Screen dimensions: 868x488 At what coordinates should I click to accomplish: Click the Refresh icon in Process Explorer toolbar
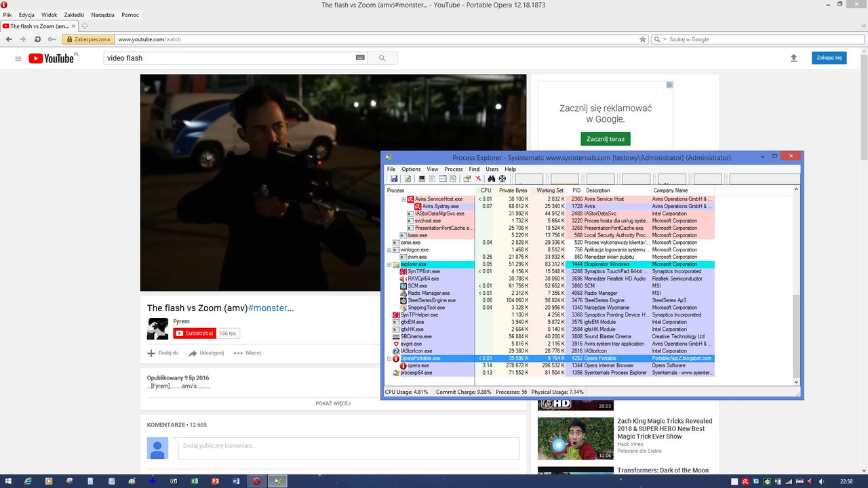pos(408,178)
